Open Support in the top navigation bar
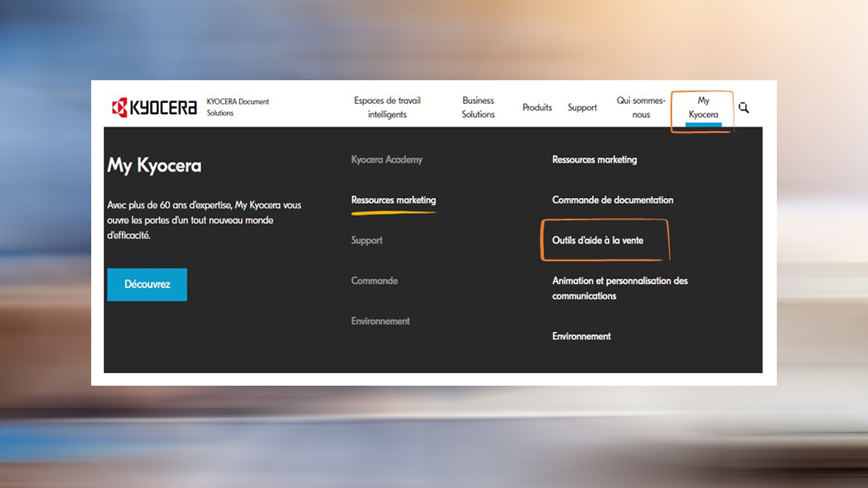 (582, 107)
